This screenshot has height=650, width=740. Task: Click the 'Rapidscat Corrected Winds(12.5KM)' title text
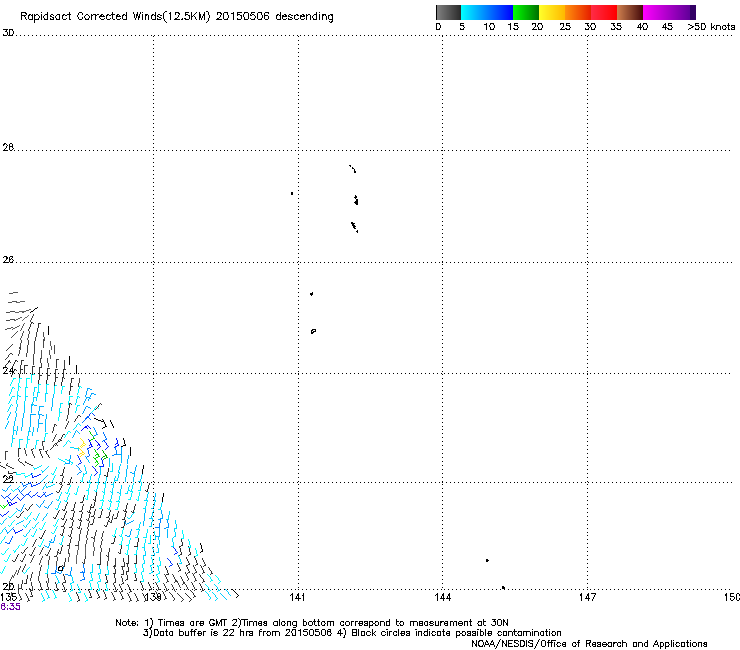(115, 17)
